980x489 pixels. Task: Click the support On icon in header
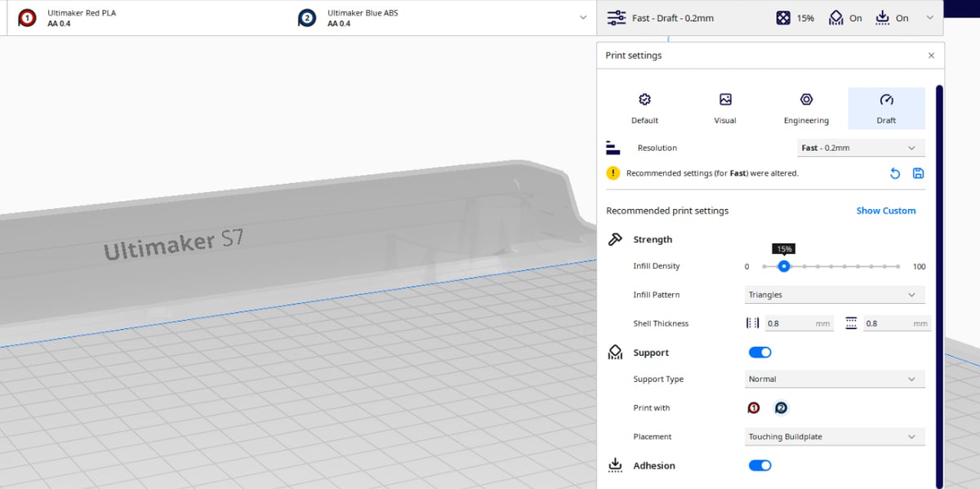835,18
